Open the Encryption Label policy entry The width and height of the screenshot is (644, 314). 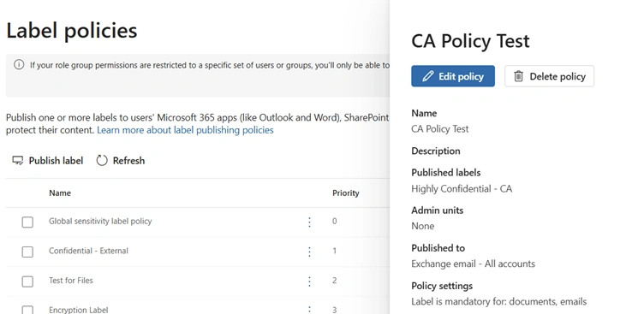(79, 310)
